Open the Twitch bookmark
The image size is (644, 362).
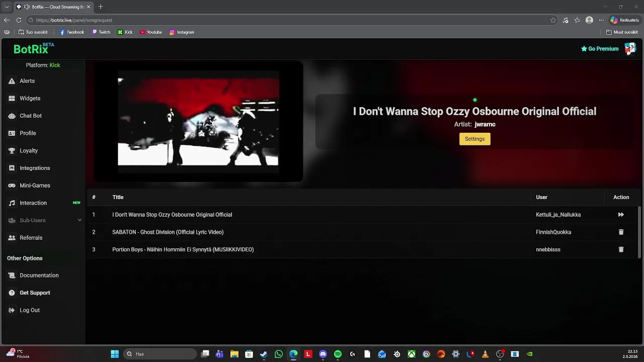click(101, 32)
